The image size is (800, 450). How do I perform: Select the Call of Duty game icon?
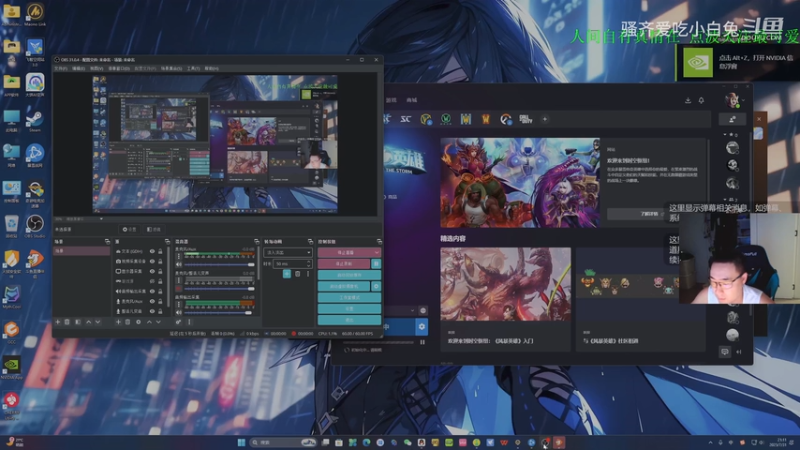tap(526, 119)
